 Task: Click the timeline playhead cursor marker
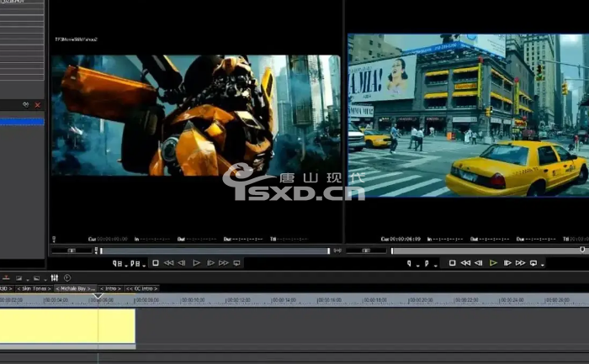coord(98,296)
